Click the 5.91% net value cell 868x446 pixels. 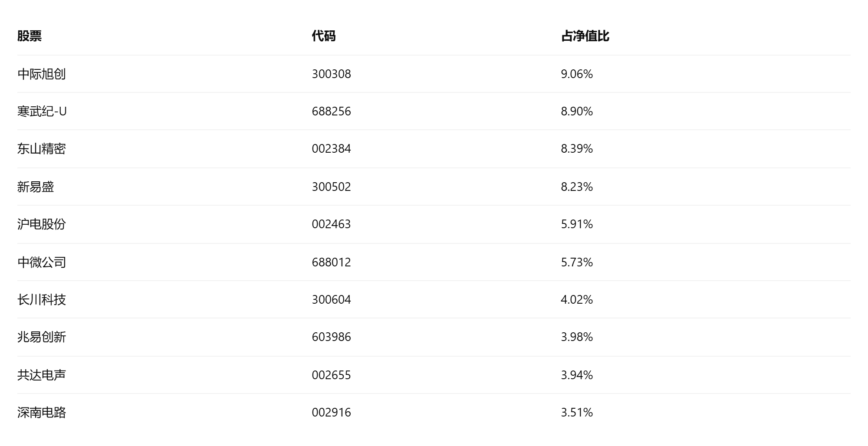(577, 224)
